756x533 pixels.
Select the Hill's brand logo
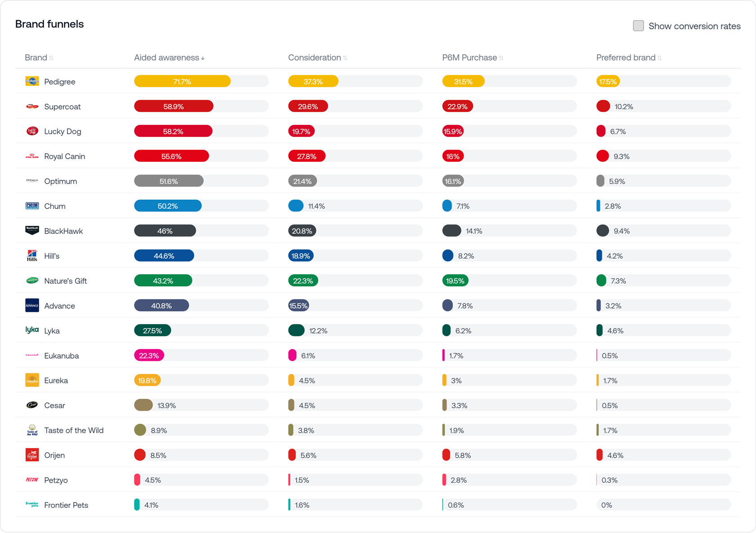tap(32, 256)
